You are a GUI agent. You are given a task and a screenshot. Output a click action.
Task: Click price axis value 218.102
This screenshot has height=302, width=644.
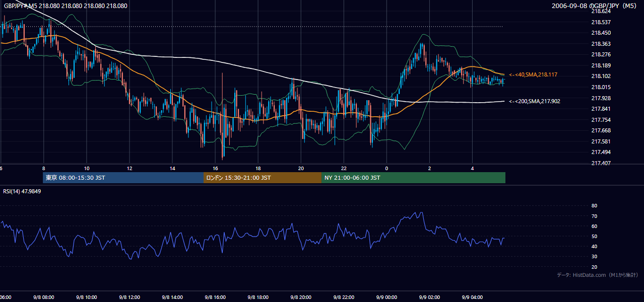[x=601, y=76]
